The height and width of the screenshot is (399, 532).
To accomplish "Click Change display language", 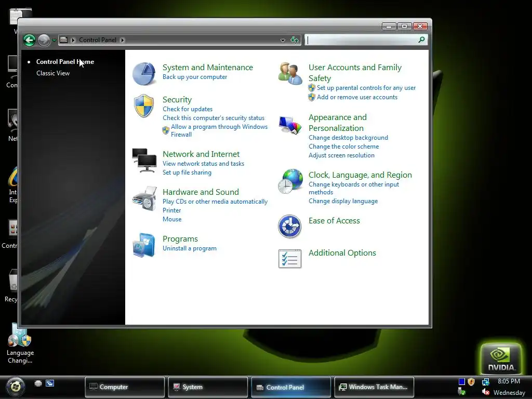I will pos(343,201).
